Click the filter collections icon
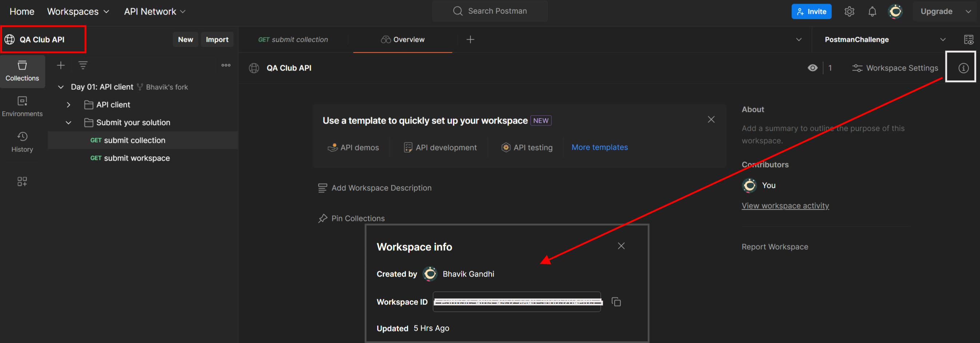Image resolution: width=980 pixels, height=343 pixels. [x=83, y=65]
